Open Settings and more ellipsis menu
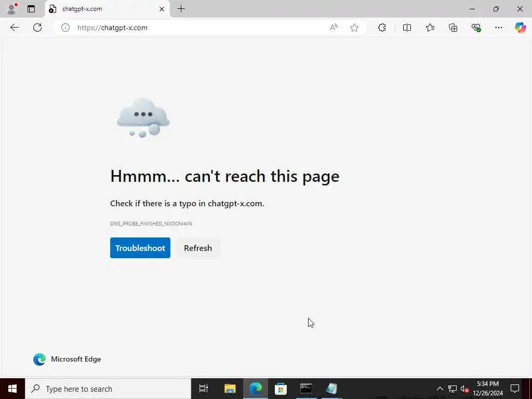Viewport: 532px width, 399px height. click(498, 28)
